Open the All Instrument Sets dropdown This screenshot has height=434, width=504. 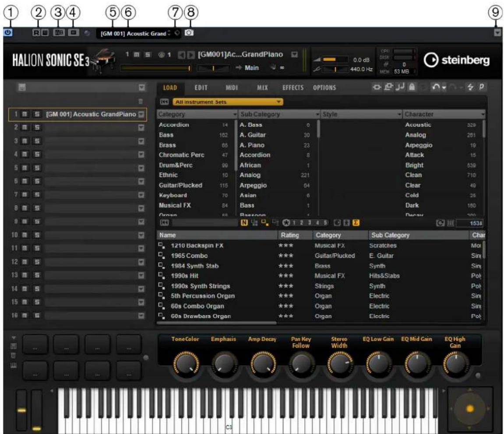pos(228,102)
